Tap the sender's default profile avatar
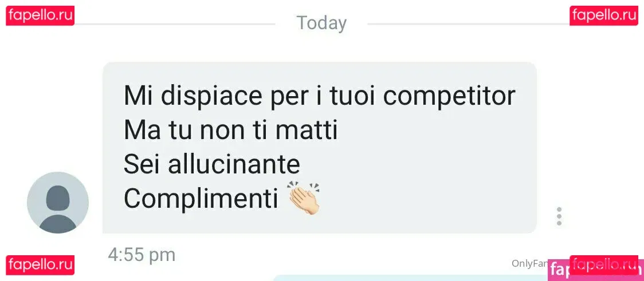This screenshot has height=281, width=644. pyautogui.click(x=58, y=203)
